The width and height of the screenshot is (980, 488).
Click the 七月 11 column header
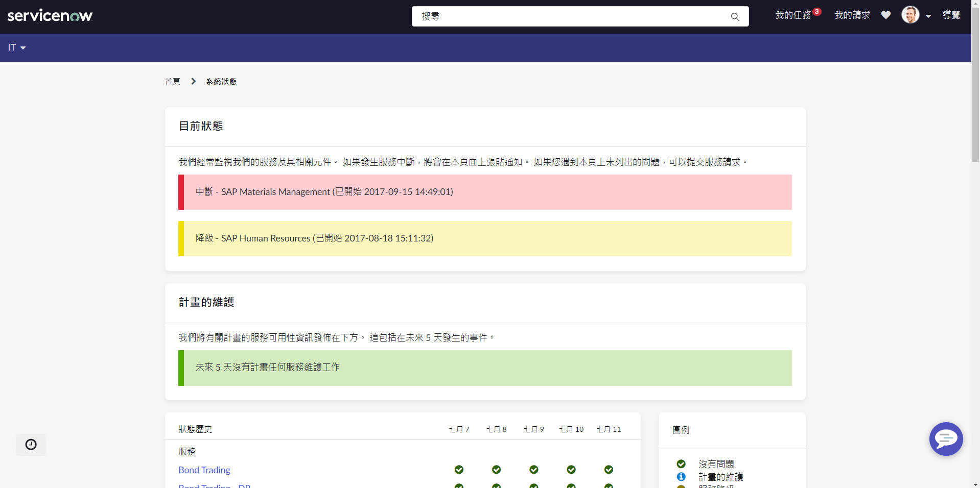[609, 429]
